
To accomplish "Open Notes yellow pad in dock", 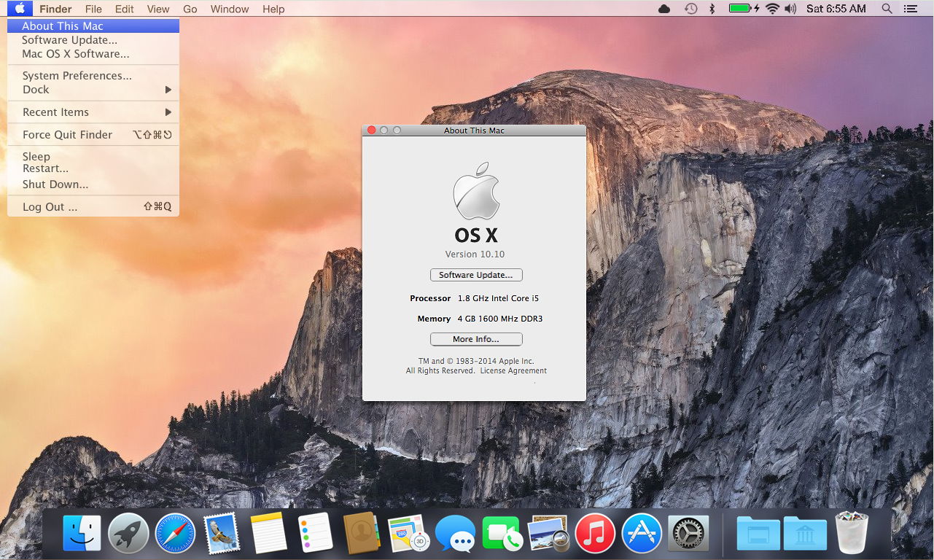I will point(268,533).
